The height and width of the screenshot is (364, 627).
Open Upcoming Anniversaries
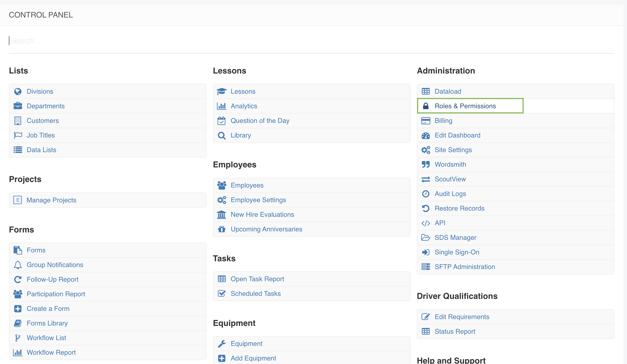click(x=266, y=229)
